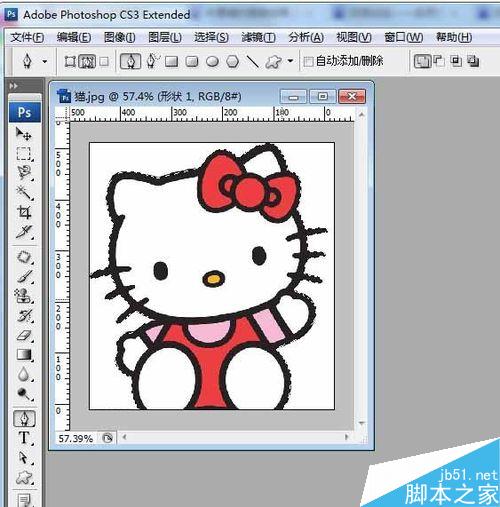The width and height of the screenshot is (500, 507).
Task: Select Add to path area mode
Action: 423,62
